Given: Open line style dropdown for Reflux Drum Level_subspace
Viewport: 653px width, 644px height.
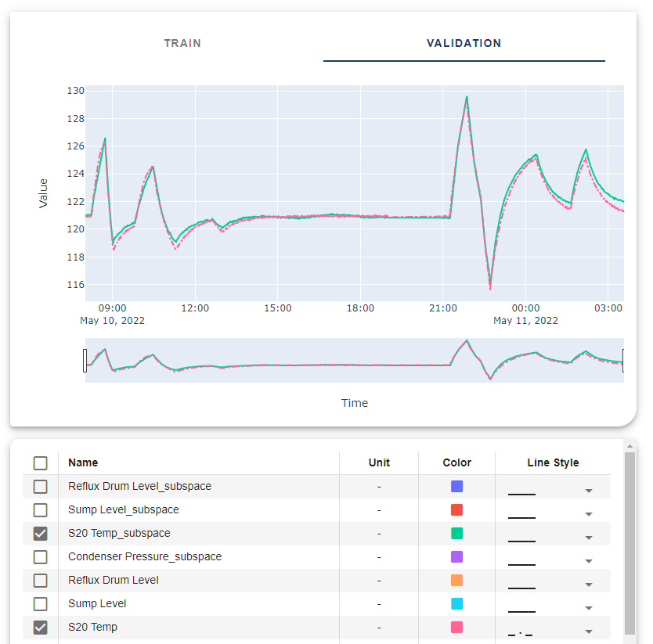Looking at the screenshot, I should tap(588, 491).
